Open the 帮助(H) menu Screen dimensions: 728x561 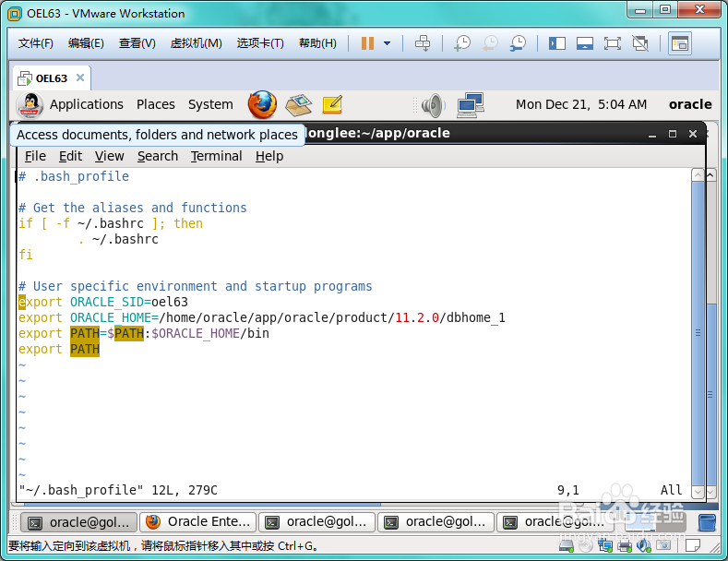[x=317, y=43]
